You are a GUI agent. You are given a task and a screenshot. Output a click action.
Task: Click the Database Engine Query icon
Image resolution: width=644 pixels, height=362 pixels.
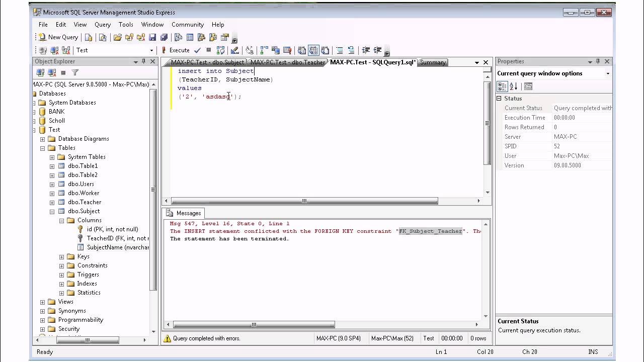[x=89, y=37]
